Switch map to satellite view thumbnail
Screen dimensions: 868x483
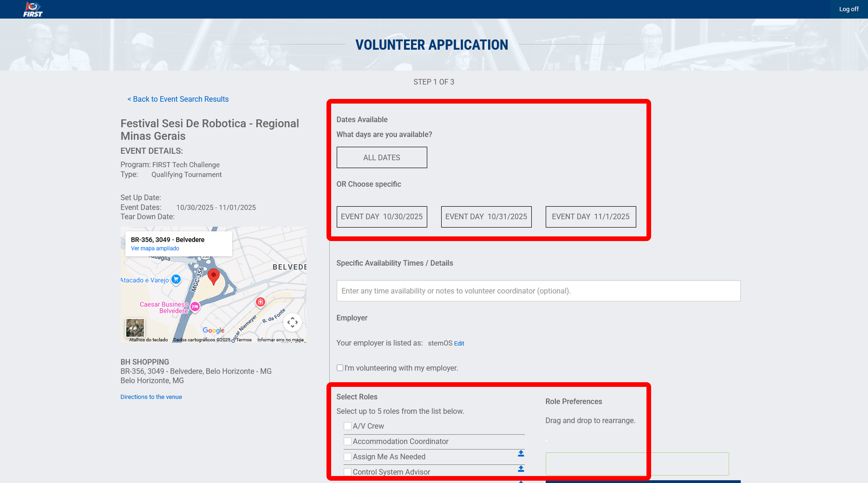tap(135, 328)
